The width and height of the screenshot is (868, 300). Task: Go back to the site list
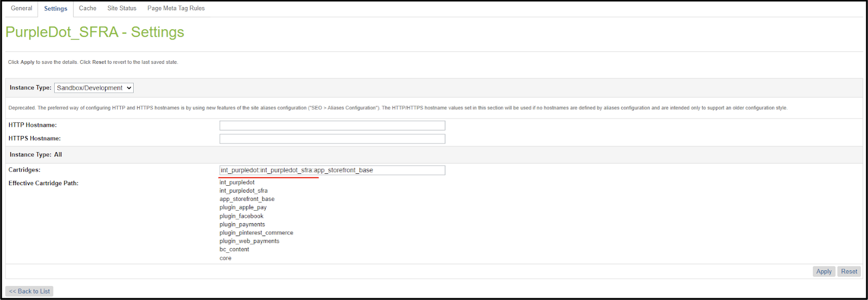pyautogui.click(x=29, y=291)
